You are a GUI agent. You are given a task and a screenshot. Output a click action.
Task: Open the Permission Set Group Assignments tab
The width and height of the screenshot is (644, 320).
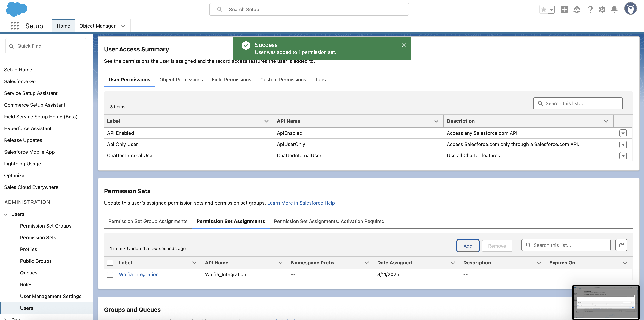click(148, 221)
